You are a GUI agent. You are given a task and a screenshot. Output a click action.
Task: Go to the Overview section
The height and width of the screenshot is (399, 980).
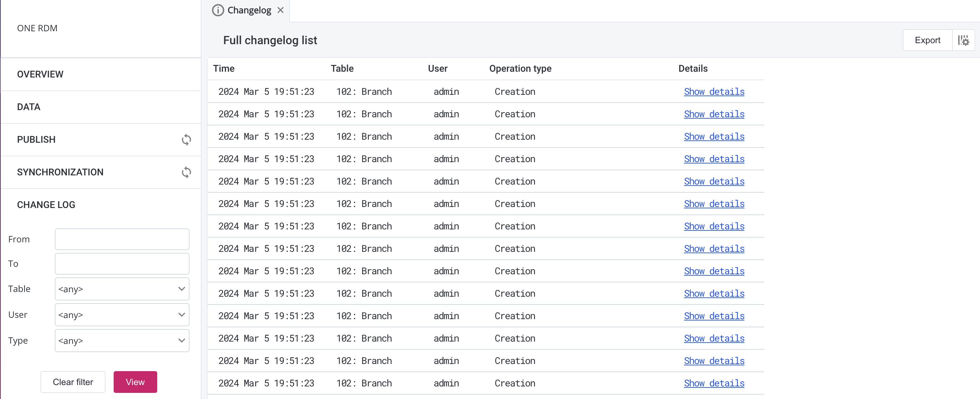pos(40,74)
